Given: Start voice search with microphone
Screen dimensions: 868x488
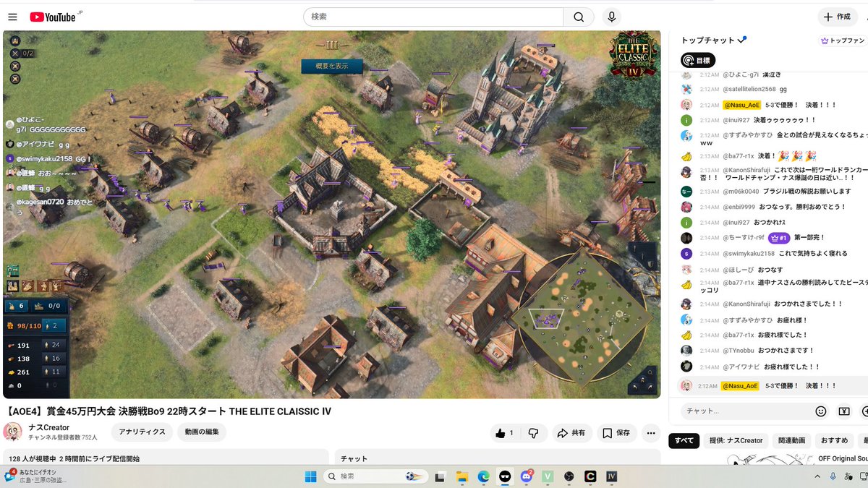Looking at the screenshot, I should point(612,17).
